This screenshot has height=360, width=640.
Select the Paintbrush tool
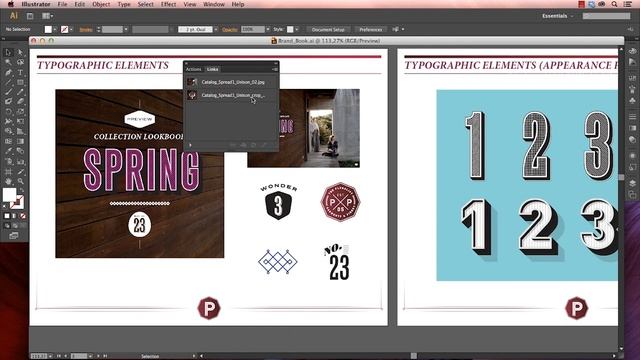tap(8, 92)
